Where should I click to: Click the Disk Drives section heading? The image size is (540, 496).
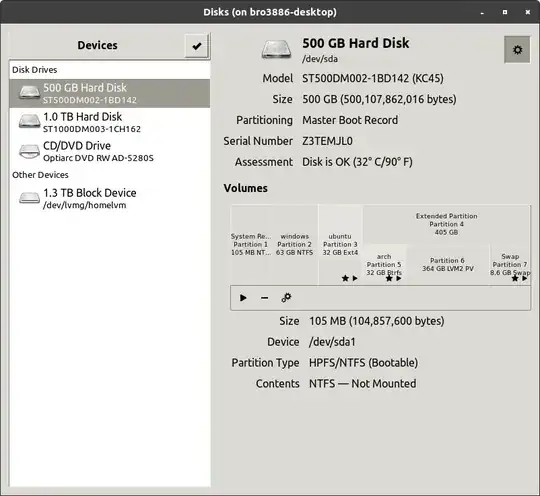[x=35, y=70]
